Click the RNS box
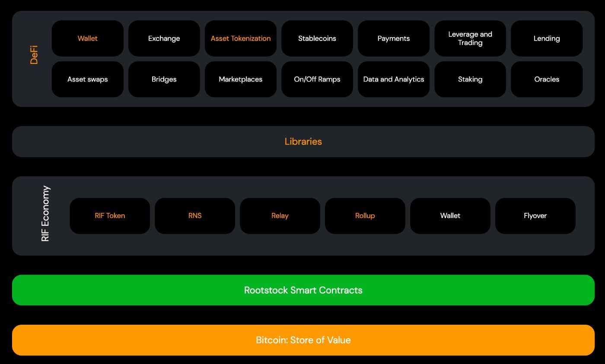 point(195,216)
